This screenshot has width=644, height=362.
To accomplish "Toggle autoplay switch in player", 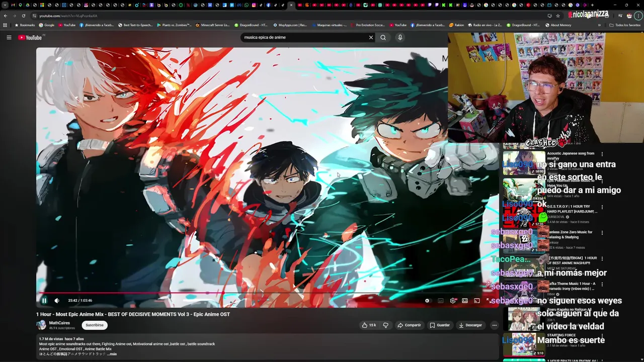I will 427,301.
